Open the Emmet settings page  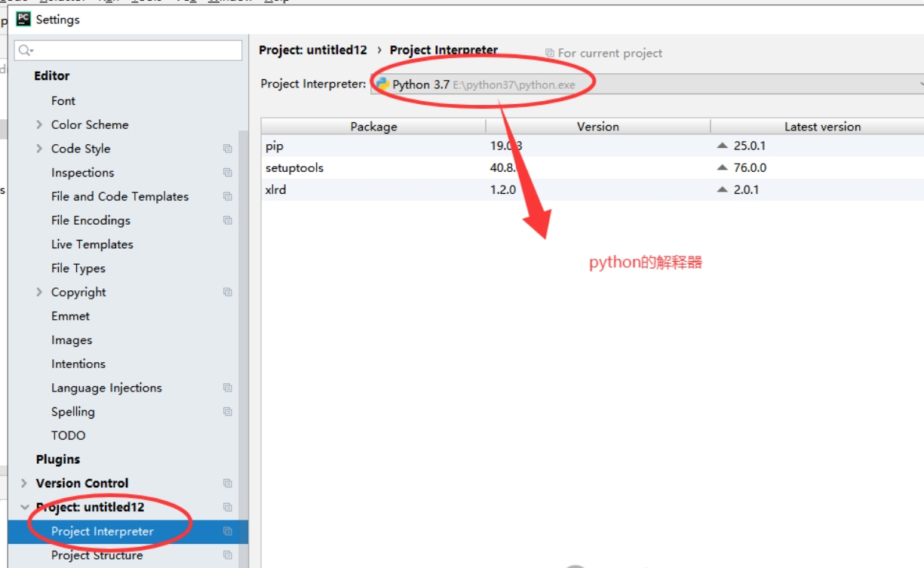[x=70, y=316]
